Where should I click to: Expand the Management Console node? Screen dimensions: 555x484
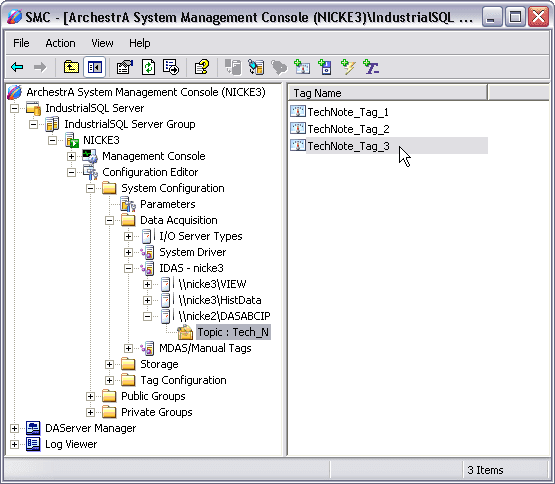[71, 156]
